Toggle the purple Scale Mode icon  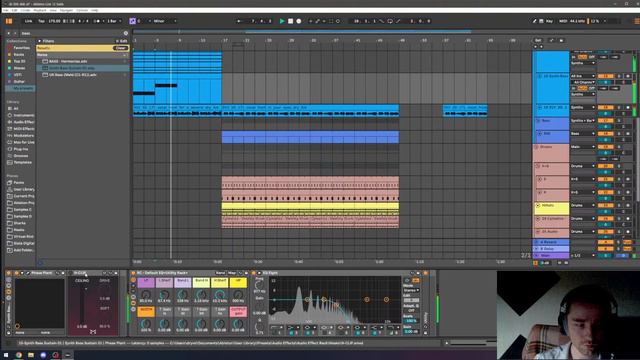pyautogui.click(x=132, y=21)
